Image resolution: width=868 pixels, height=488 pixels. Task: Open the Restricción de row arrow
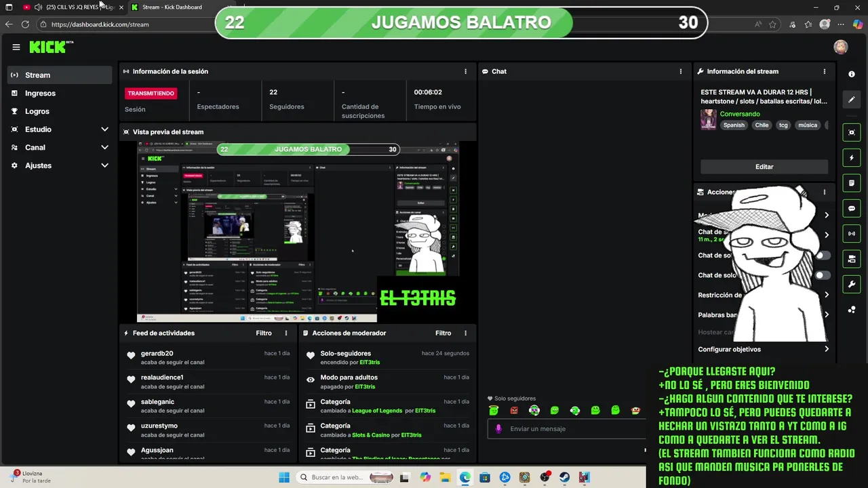(826, 295)
